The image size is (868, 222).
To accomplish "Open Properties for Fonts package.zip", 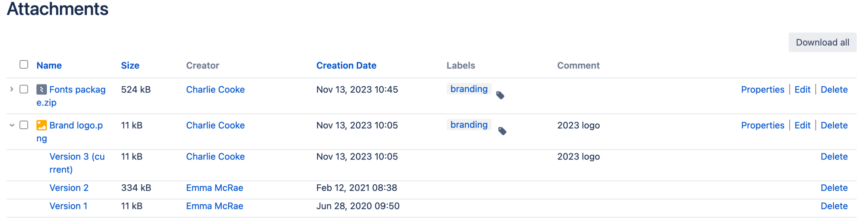I will point(762,90).
